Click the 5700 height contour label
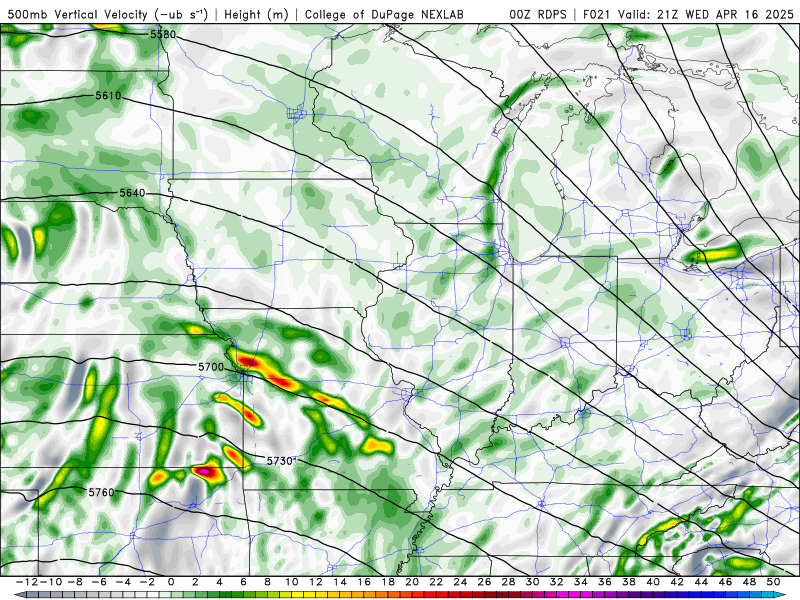The image size is (800, 600). pos(211,367)
